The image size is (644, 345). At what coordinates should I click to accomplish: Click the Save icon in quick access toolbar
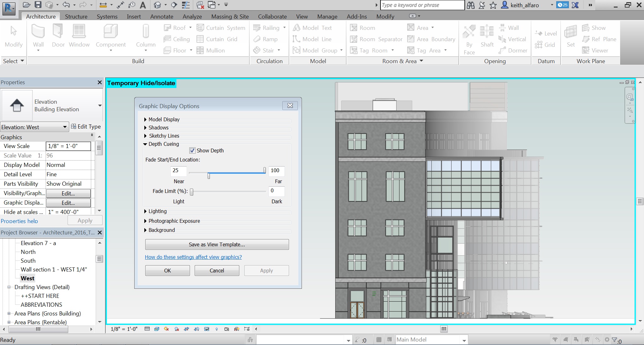pyautogui.click(x=38, y=5)
